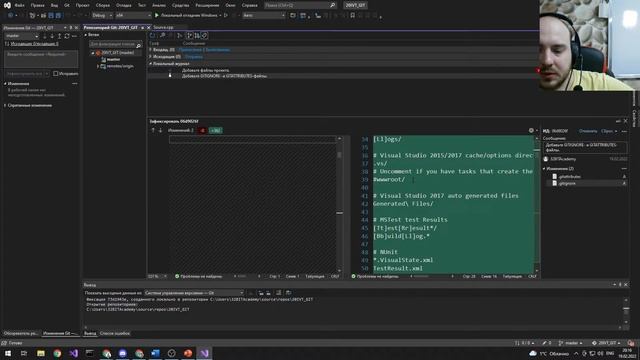Select commit 'Добавьте файлы проекта' in history
Screen dimensions: 640x360
[x=205, y=70]
